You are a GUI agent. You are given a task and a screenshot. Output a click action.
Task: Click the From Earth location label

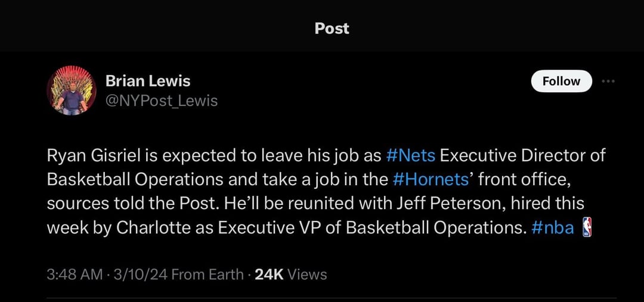click(209, 274)
